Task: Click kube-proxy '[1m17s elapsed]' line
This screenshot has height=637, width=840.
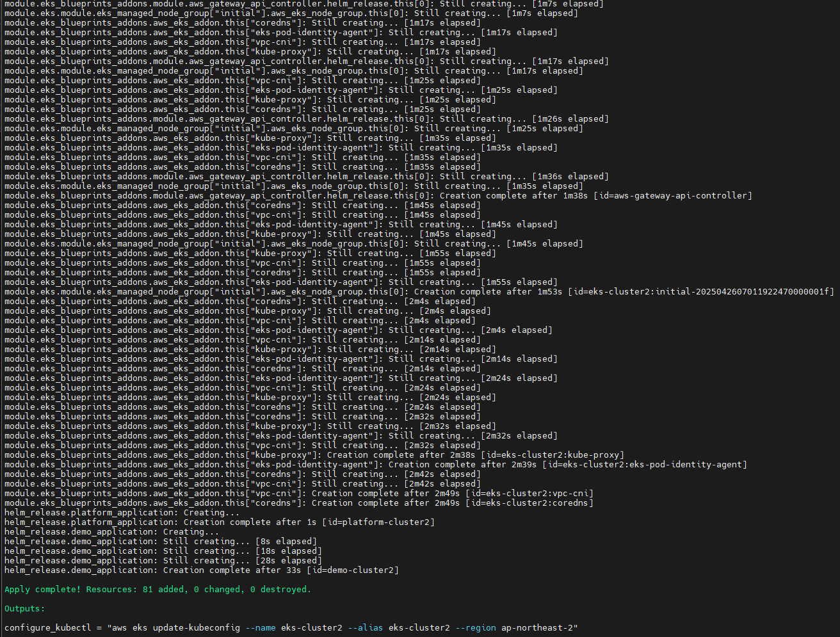Action: point(250,51)
